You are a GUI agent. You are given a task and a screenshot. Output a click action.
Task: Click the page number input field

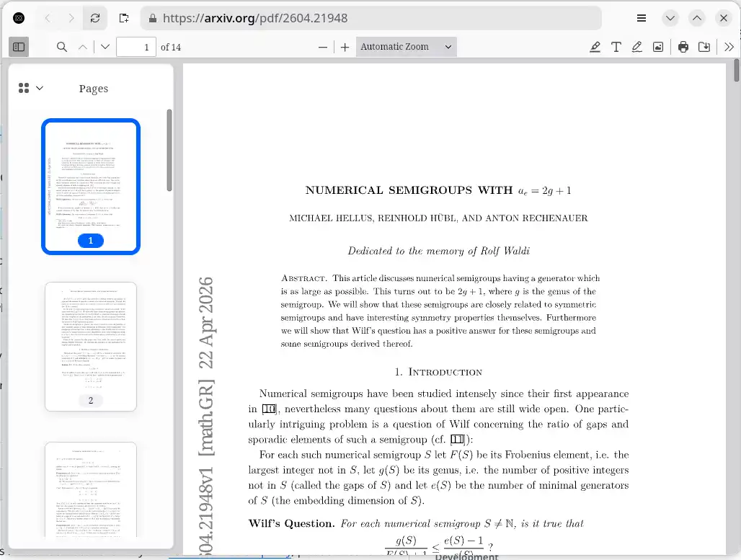tap(136, 47)
